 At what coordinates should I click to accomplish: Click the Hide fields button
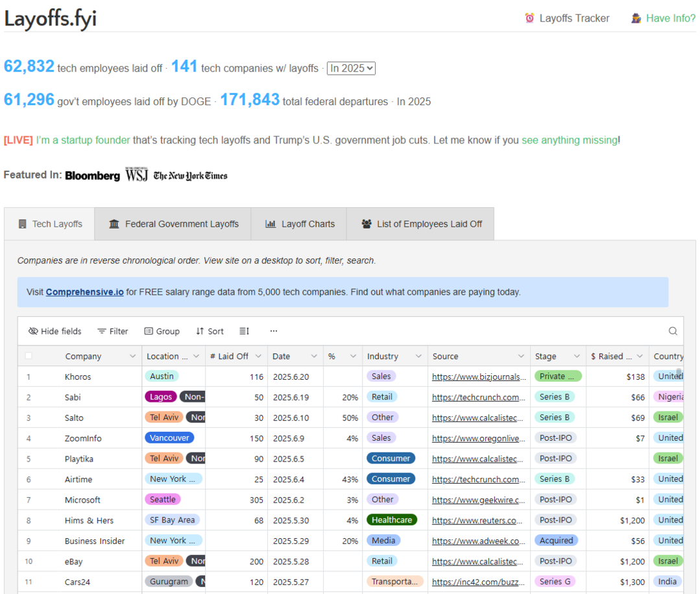click(x=55, y=331)
